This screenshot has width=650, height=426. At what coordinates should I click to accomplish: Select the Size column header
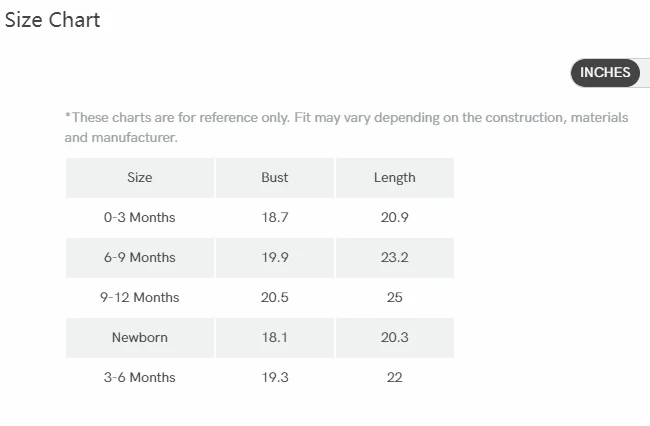140,177
